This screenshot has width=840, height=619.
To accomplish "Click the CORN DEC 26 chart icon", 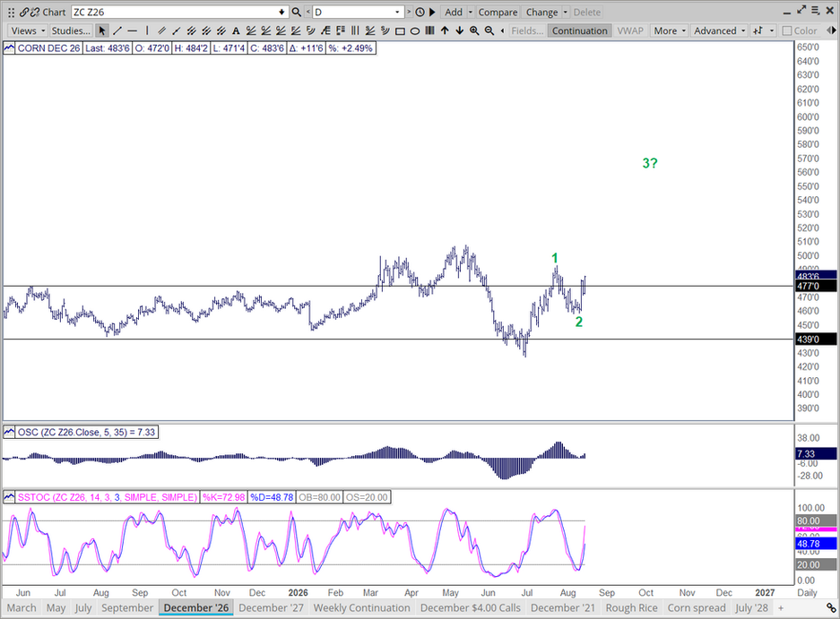I will pos(9,48).
